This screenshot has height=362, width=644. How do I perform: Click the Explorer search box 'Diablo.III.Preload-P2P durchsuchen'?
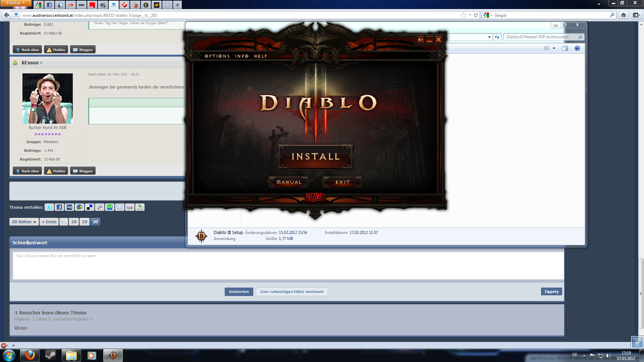click(543, 37)
